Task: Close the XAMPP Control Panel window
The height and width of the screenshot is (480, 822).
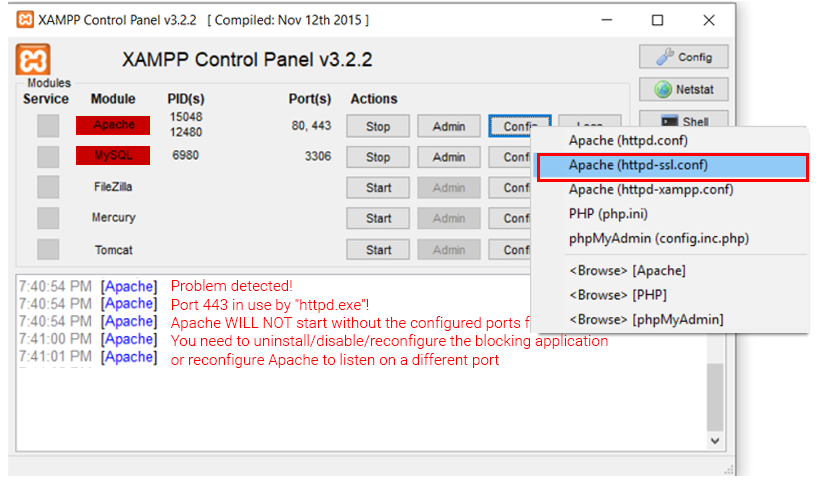Action: (x=709, y=20)
